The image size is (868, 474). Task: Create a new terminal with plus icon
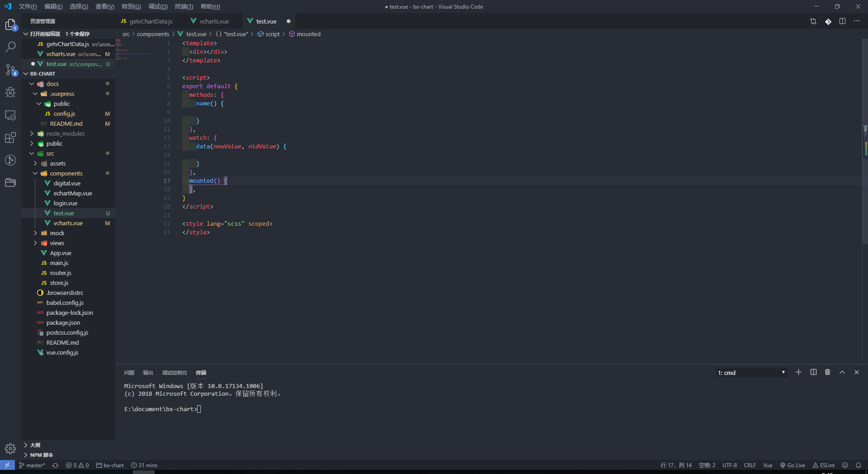click(x=798, y=372)
